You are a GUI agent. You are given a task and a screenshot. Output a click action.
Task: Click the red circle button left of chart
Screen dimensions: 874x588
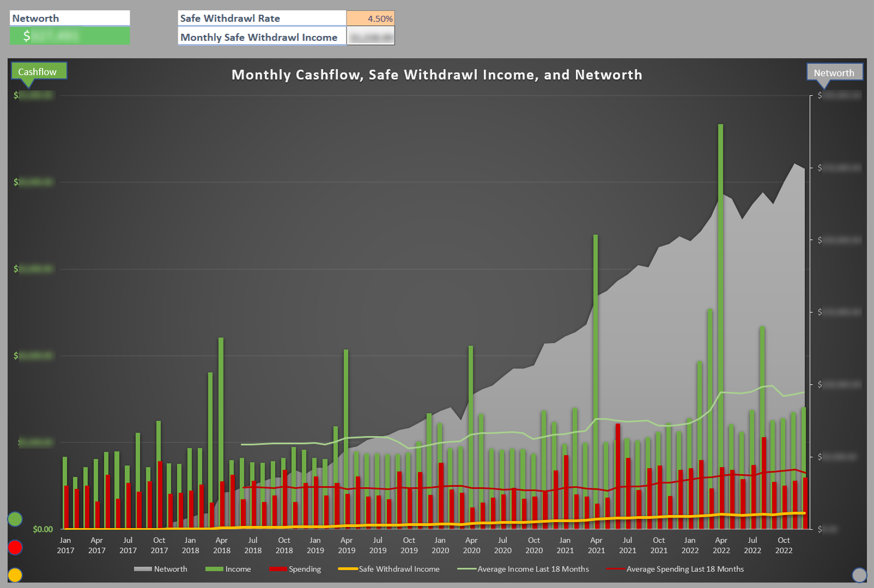tap(15, 547)
